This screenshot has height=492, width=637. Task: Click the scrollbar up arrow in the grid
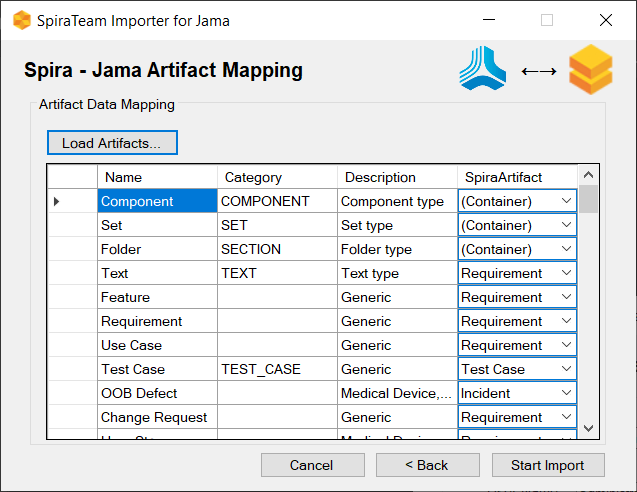click(x=589, y=175)
